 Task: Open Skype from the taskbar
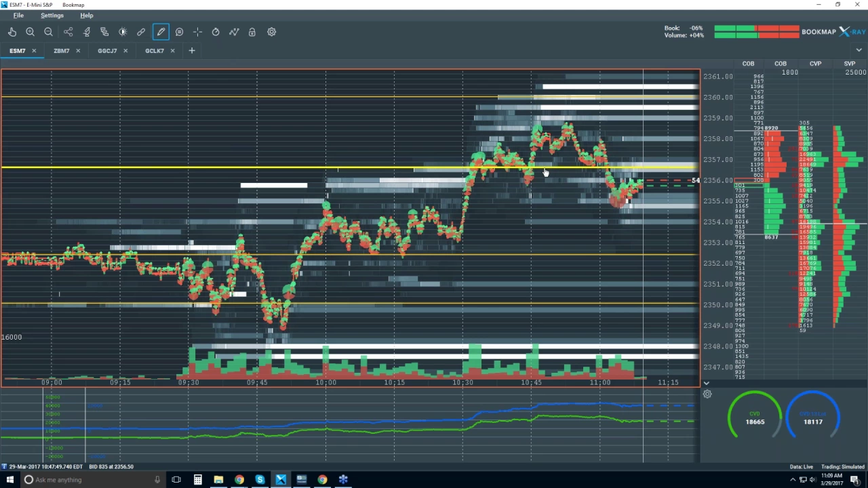(260, 480)
